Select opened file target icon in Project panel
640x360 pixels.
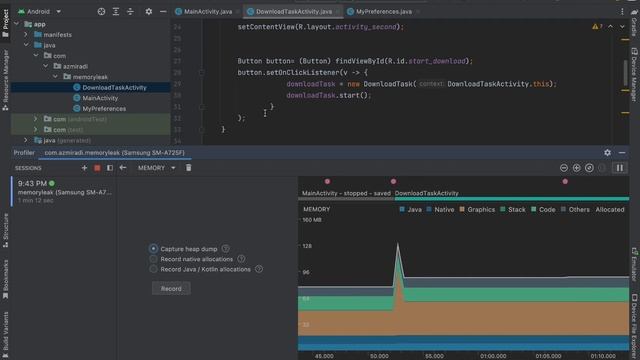point(101,11)
